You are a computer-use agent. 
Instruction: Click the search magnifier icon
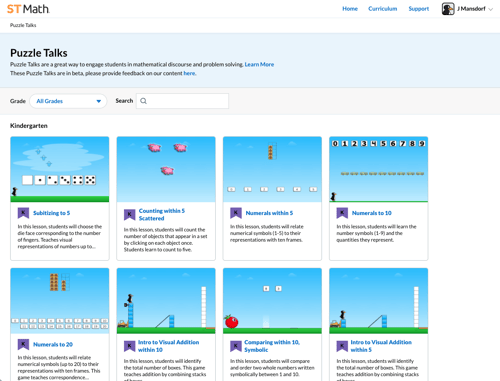click(143, 101)
